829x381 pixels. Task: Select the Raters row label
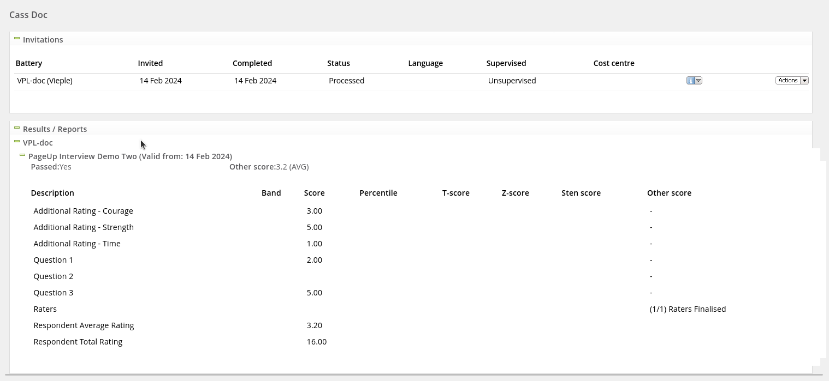(x=44, y=309)
